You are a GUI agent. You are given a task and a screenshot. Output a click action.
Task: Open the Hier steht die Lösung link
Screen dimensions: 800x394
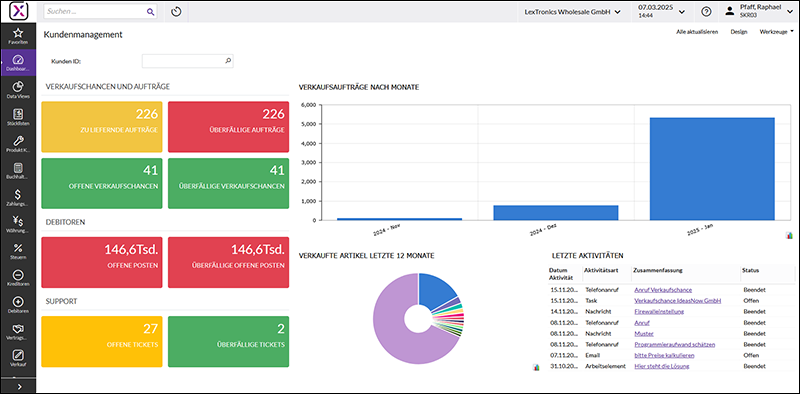tap(662, 366)
